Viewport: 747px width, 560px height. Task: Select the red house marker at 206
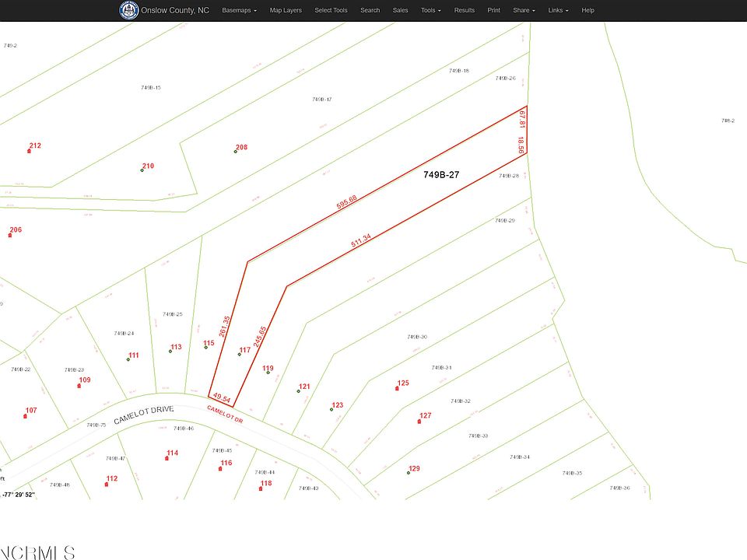click(10, 235)
